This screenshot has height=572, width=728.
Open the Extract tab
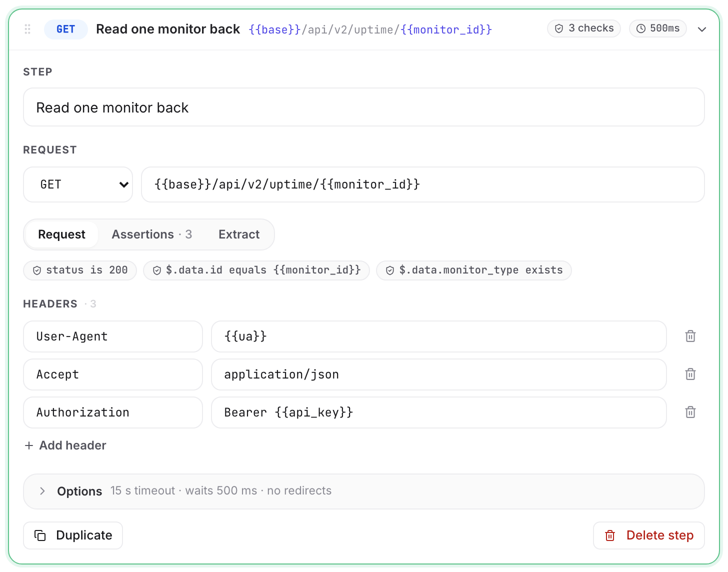coord(239,234)
